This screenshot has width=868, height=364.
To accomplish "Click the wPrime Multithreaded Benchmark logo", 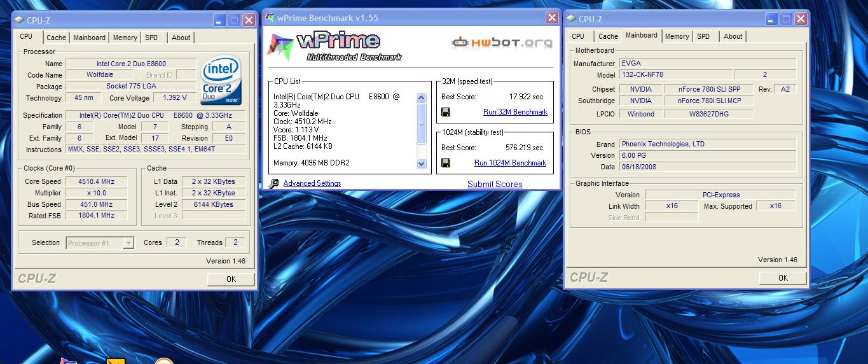I will pyautogui.click(x=335, y=45).
